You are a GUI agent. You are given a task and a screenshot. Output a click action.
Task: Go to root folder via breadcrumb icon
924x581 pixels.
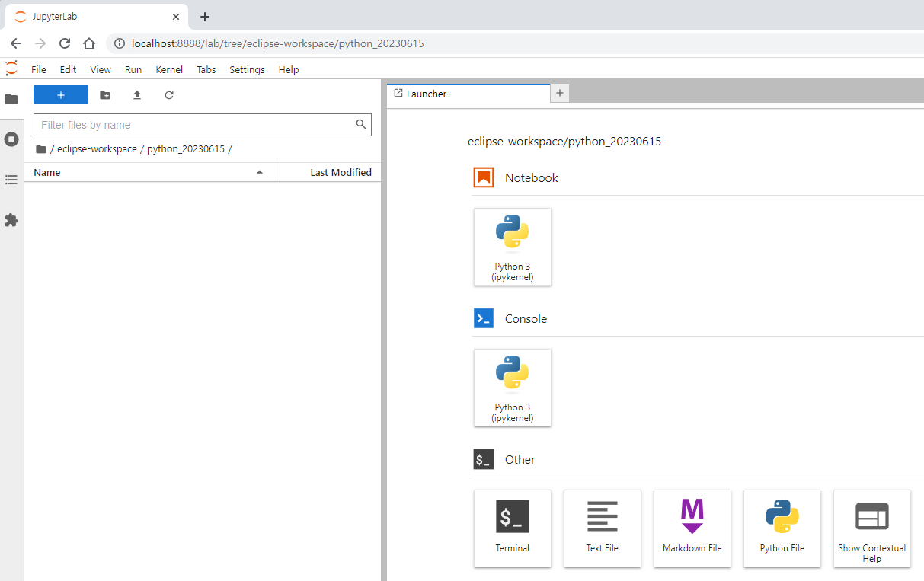pos(41,149)
